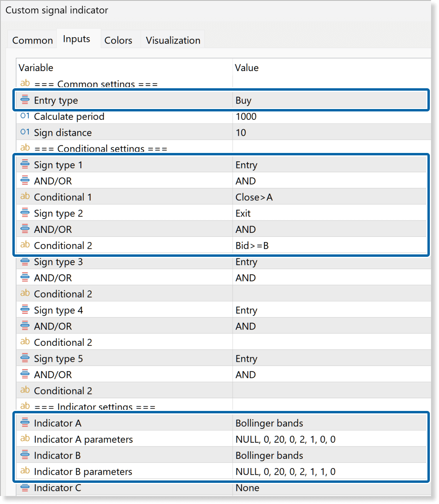Viewport: 439px width, 504px height.
Task: Switch to the Common tab
Action: (32, 40)
